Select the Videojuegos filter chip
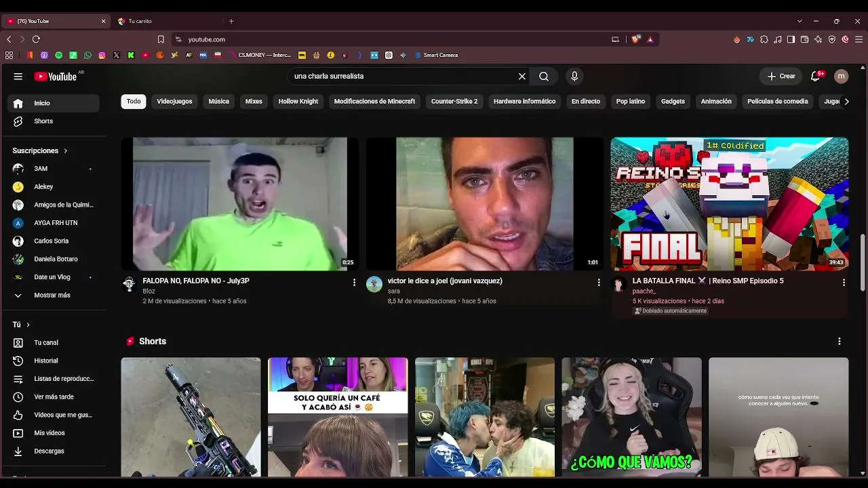 pyautogui.click(x=174, y=102)
